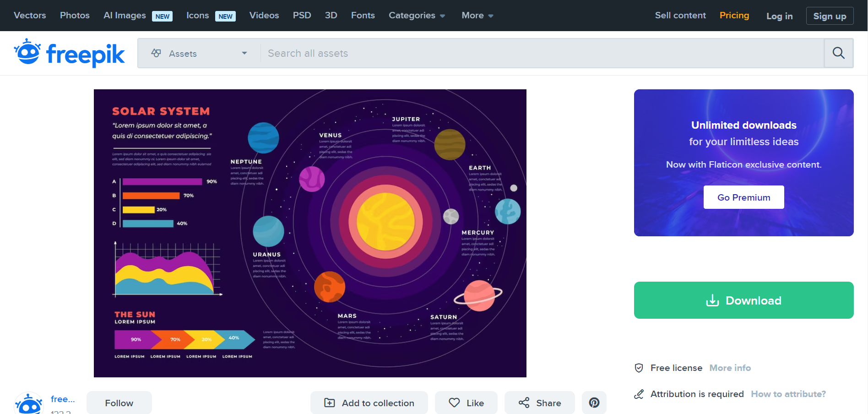Open the Share options

pos(539,403)
